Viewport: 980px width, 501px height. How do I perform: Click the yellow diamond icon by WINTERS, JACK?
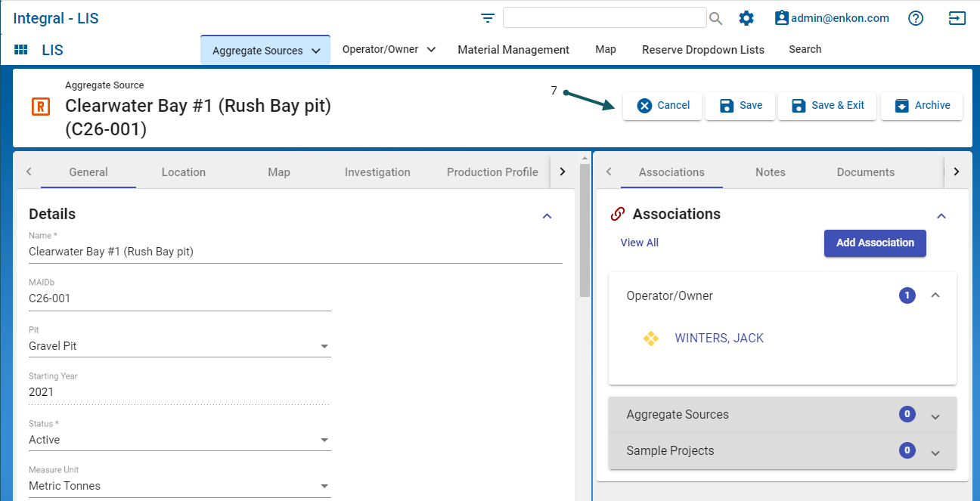coord(650,339)
